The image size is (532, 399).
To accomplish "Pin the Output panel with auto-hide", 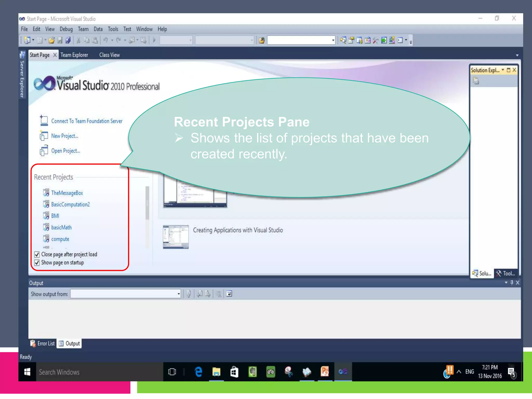I will [x=512, y=283].
